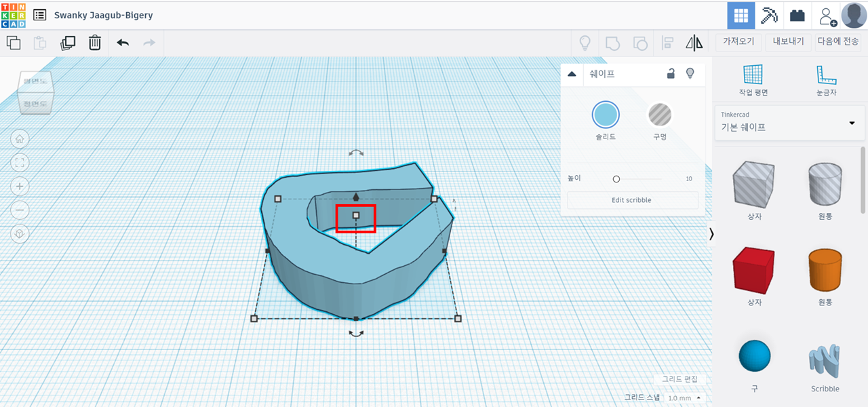The width and height of the screenshot is (868, 407).
Task: Click the view cube navigator
Action: [x=35, y=92]
